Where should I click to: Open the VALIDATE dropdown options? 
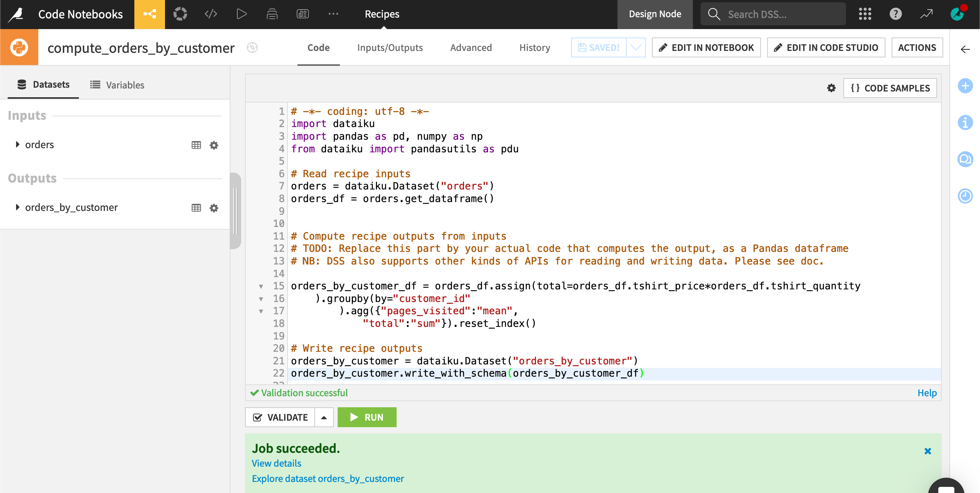[x=323, y=417]
